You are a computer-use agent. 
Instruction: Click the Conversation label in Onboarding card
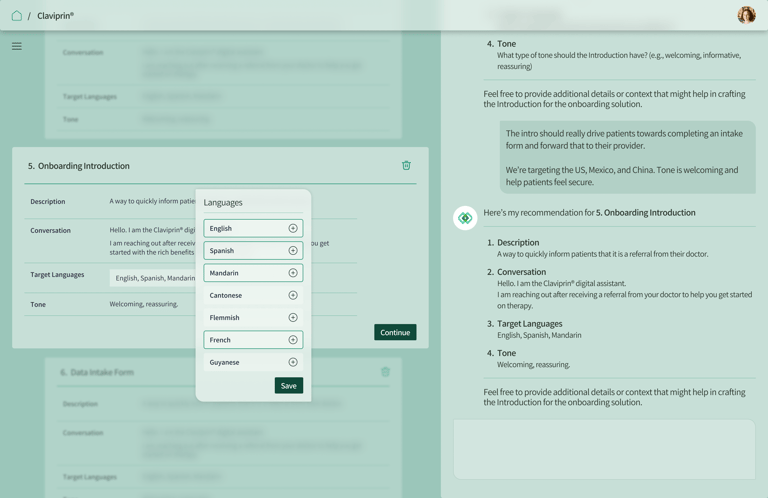click(x=50, y=230)
